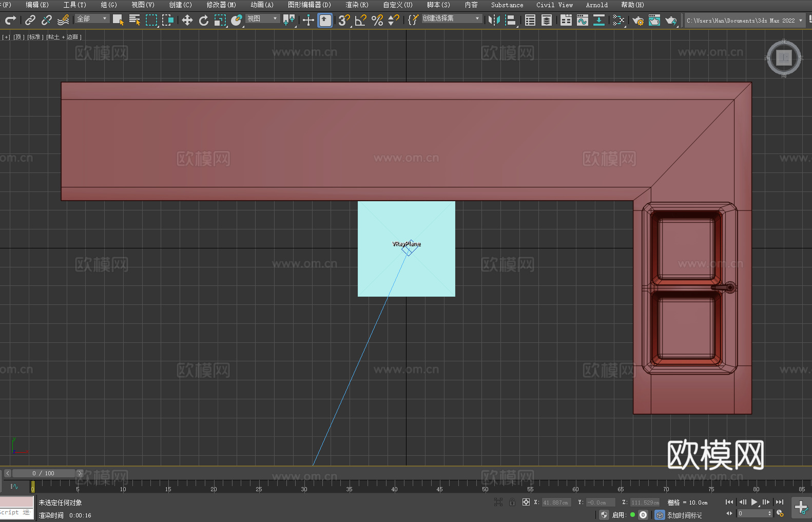Click the [粘土 + 边面] viewport label
Viewport: 812px width, 522px height.
(64, 37)
